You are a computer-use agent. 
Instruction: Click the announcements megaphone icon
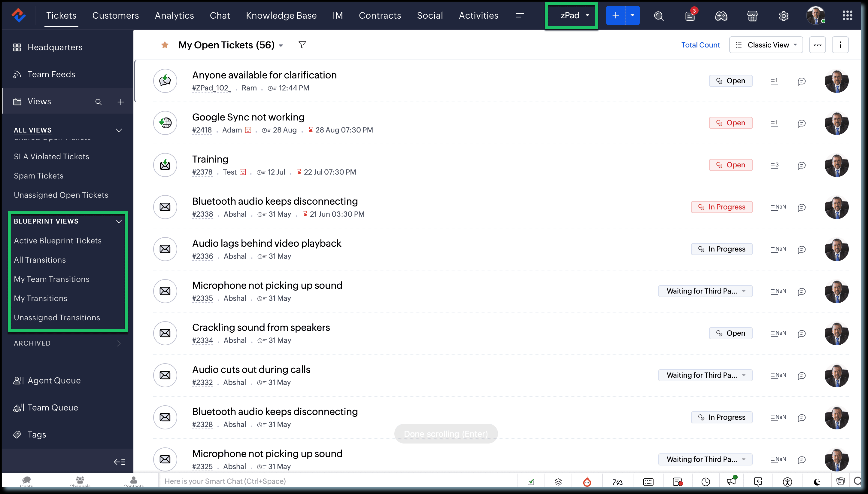[731, 481]
